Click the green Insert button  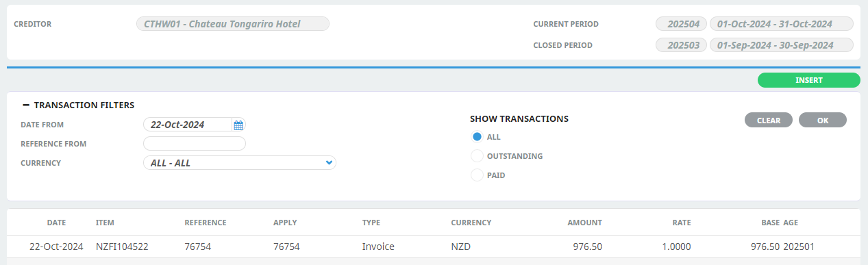808,80
